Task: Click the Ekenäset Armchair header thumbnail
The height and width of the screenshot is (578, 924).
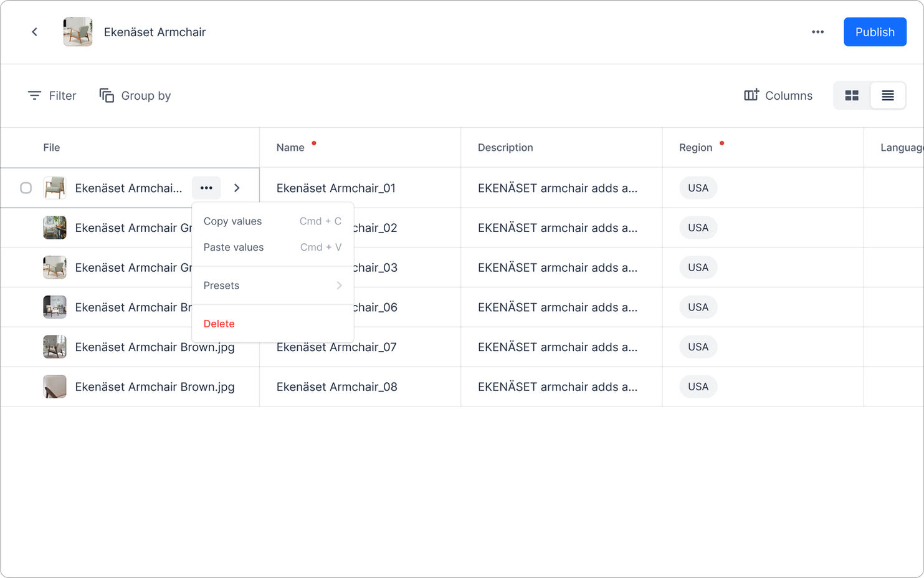Action: click(x=78, y=32)
